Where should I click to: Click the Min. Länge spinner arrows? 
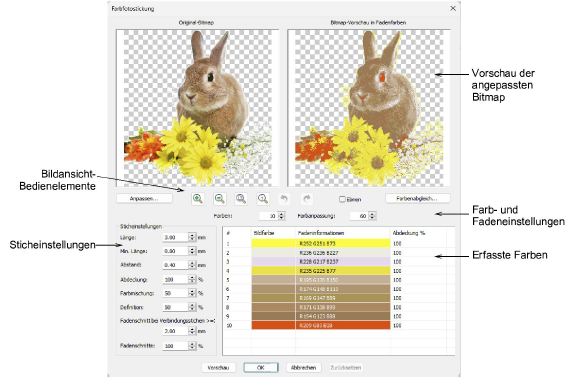pyautogui.click(x=192, y=251)
